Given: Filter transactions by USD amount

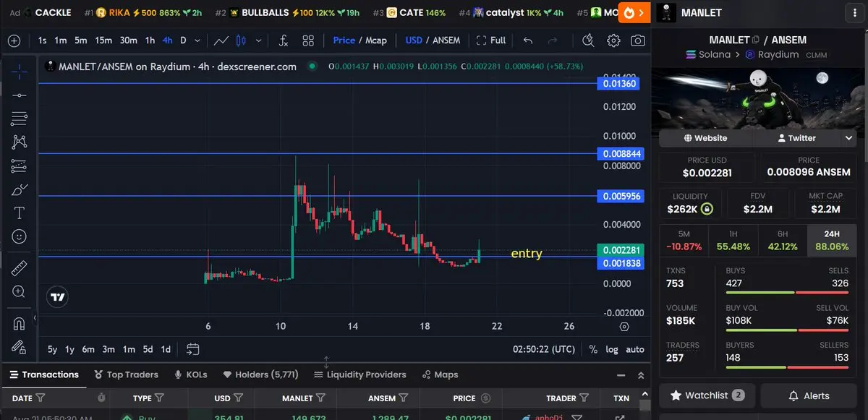Looking at the screenshot, I should [x=238, y=398].
